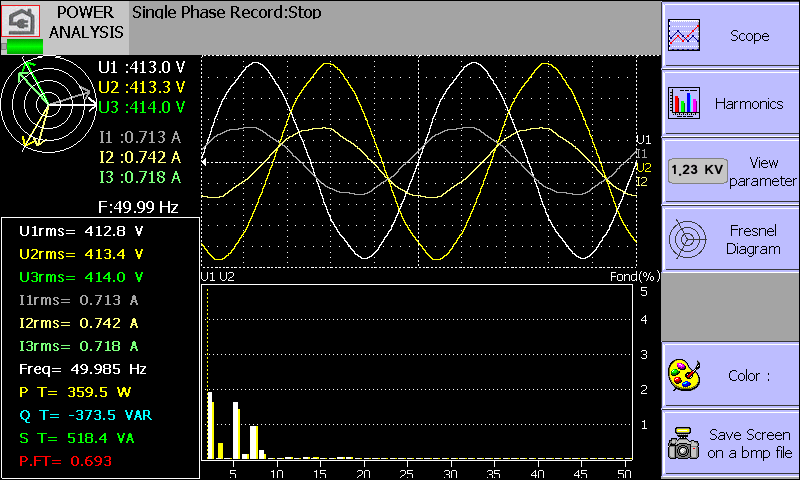800x480 pixels.
Task: Select the Harmonics button label
Action: pos(748,104)
